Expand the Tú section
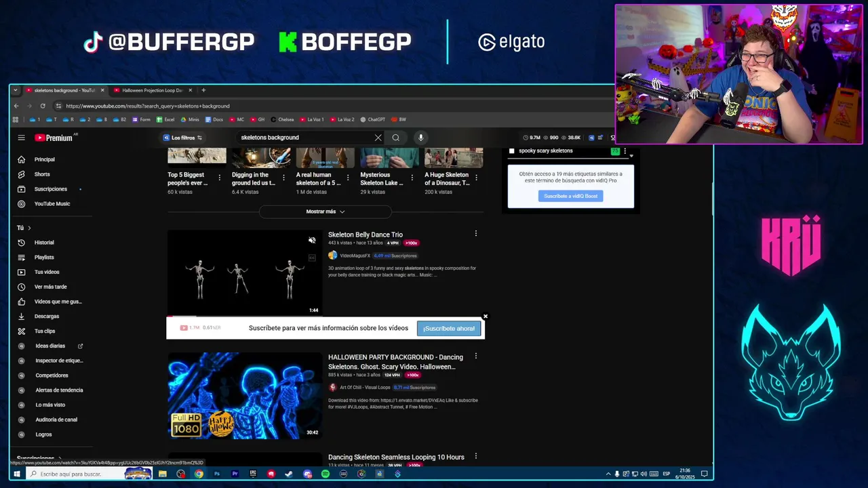 pyautogui.click(x=24, y=228)
